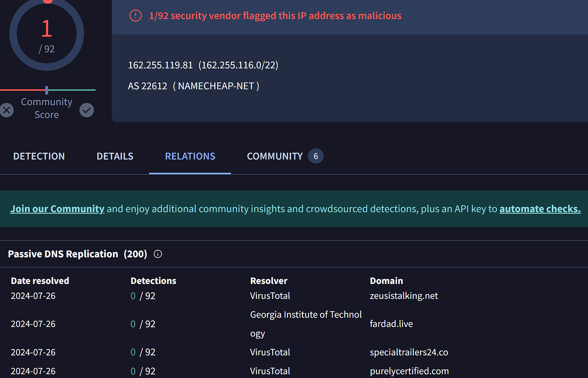588x378 pixels.
Task: Click the malicious vendor flagged message
Action: (x=275, y=16)
